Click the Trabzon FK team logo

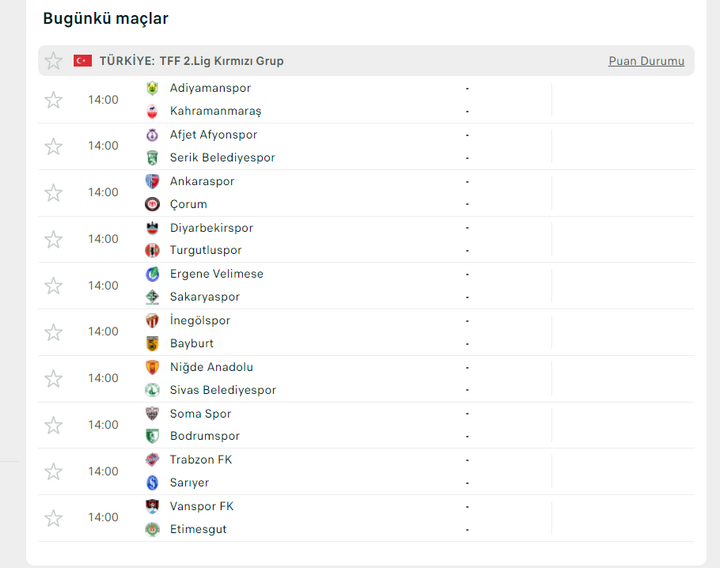(152, 460)
